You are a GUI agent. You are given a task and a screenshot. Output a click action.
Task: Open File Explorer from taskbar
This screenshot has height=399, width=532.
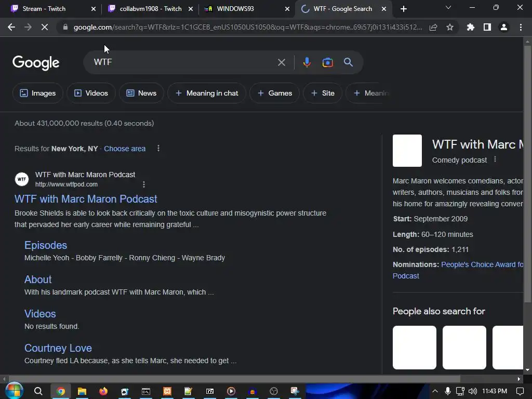(x=82, y=391)
